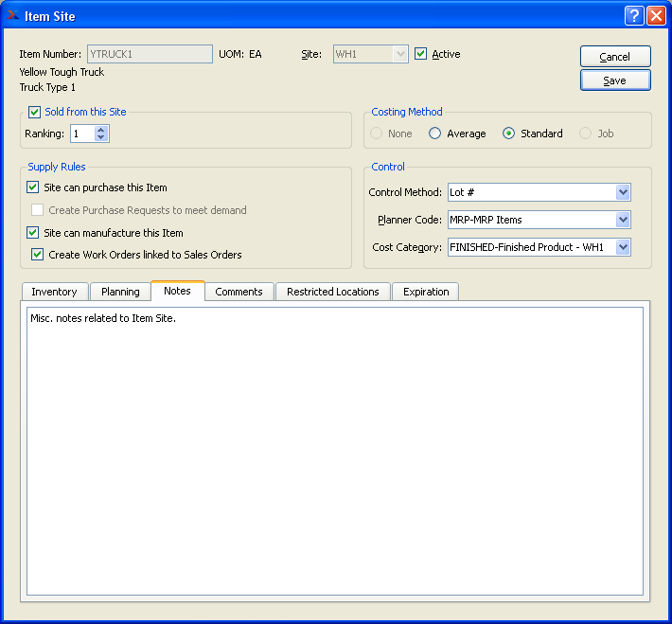Click the Item Site title text
Image resolution: width=672 pixels, height=624 pixels.
[x=50, y=16]
